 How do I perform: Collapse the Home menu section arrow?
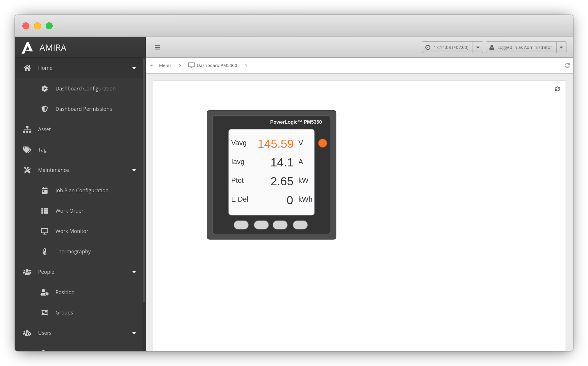tap(134, 68)
